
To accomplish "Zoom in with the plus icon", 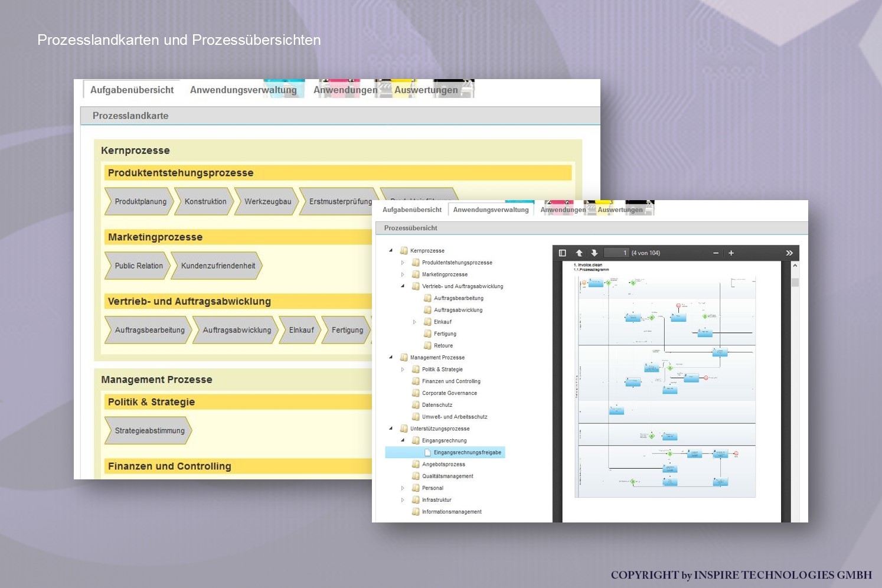I will 731,253.
